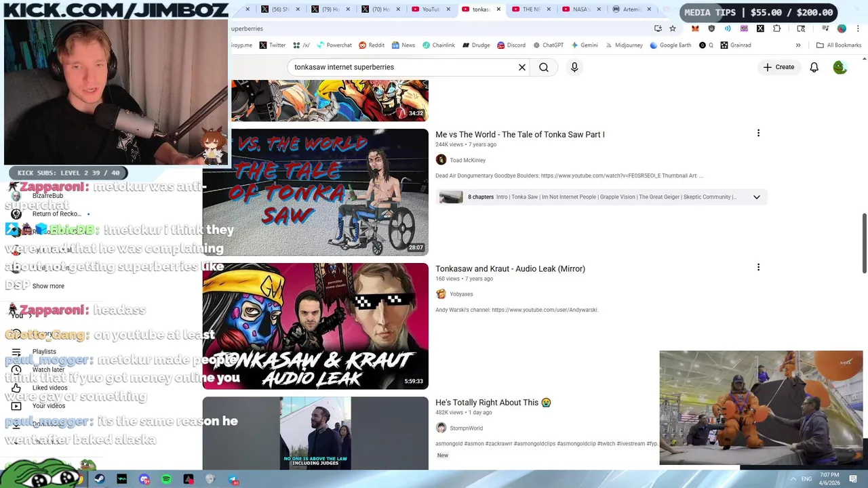Screen dimensions: 868x488
Task: Open Spotify from the taskbar
Action: click(x=167, y=479)
